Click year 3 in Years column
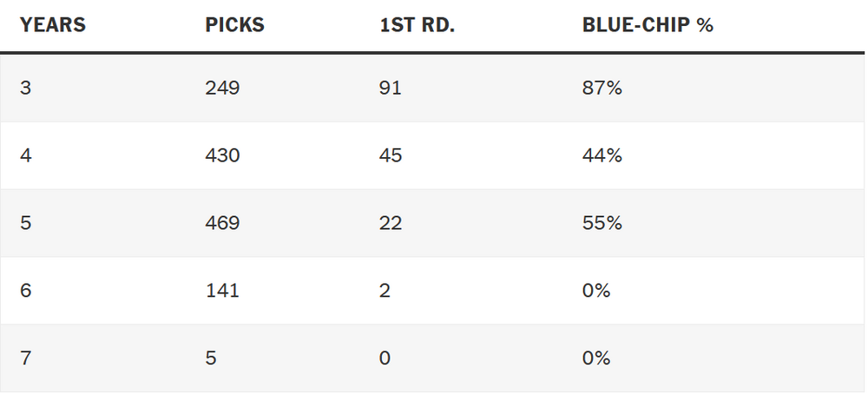 pyautogui.click(x=25, y=89)
